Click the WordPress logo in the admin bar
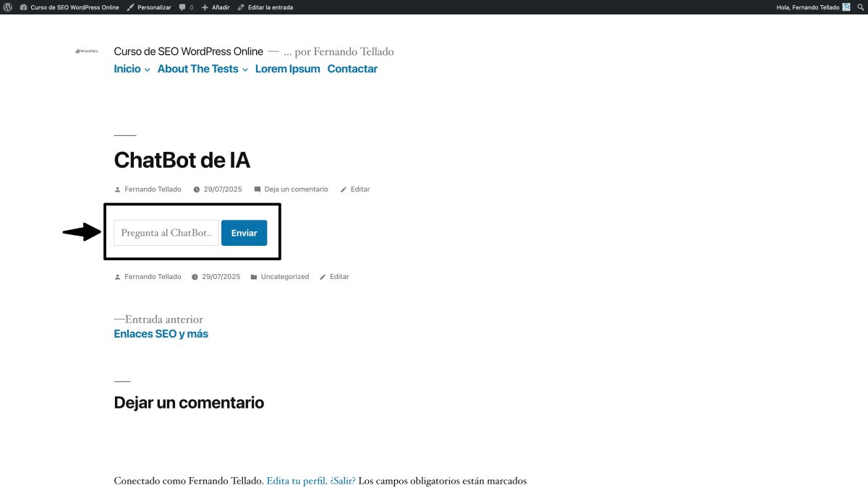 (7, 7)
